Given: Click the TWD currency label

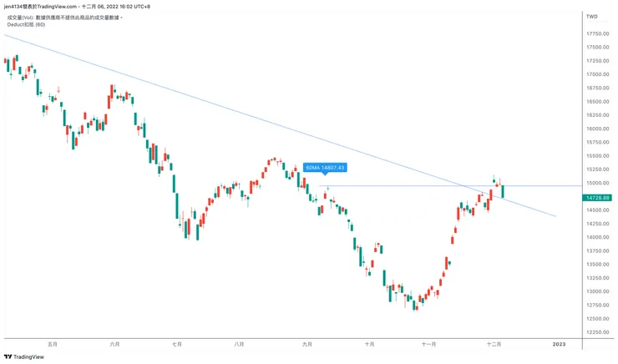Looking at the screenshot, I should (592, 17).
